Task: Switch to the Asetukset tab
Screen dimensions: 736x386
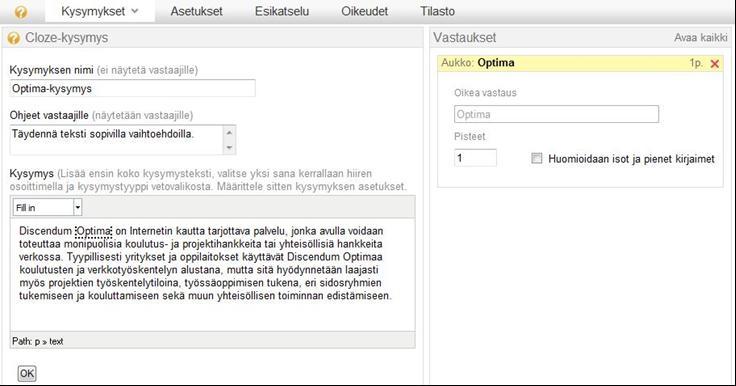Action: coord(196,11)
